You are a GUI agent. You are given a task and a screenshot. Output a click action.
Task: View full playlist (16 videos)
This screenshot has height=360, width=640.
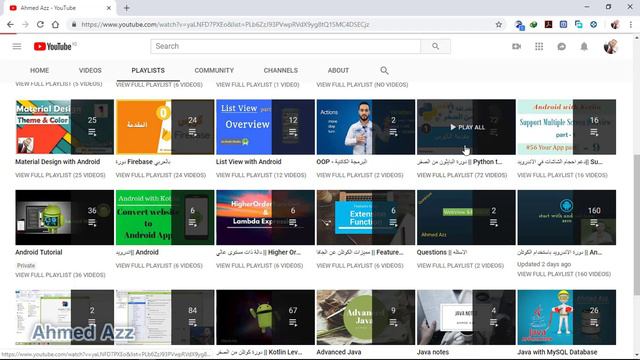(x=562, y=175)
